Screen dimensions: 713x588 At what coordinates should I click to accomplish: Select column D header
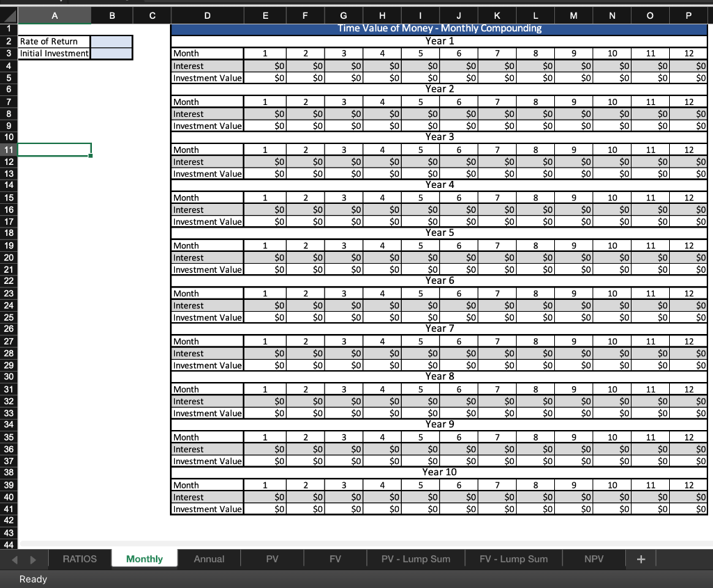[x=207, y=16]
